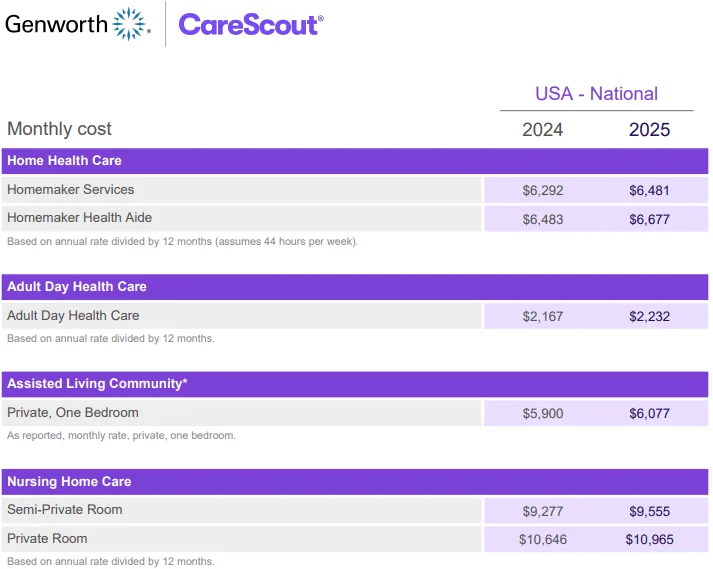Click the Adult Day Health Care section banner

(355, 287)
